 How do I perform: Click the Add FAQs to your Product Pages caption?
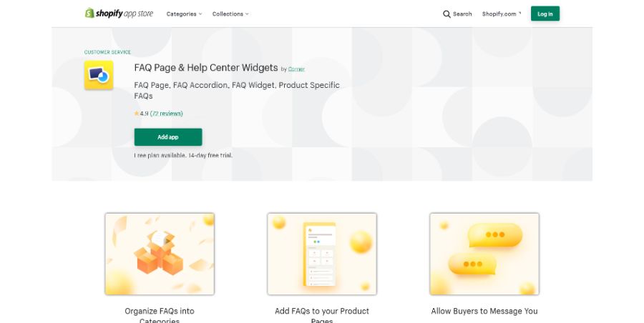(322, 315)
